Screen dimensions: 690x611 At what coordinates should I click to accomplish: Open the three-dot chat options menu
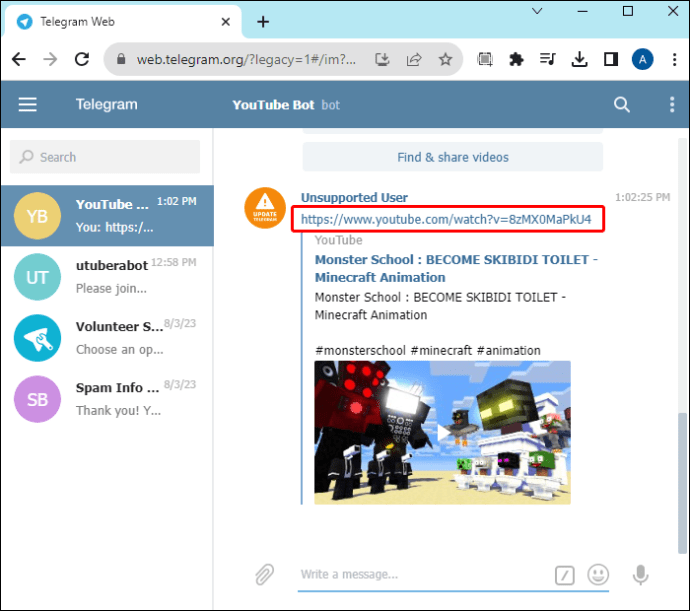pos(671,105)
